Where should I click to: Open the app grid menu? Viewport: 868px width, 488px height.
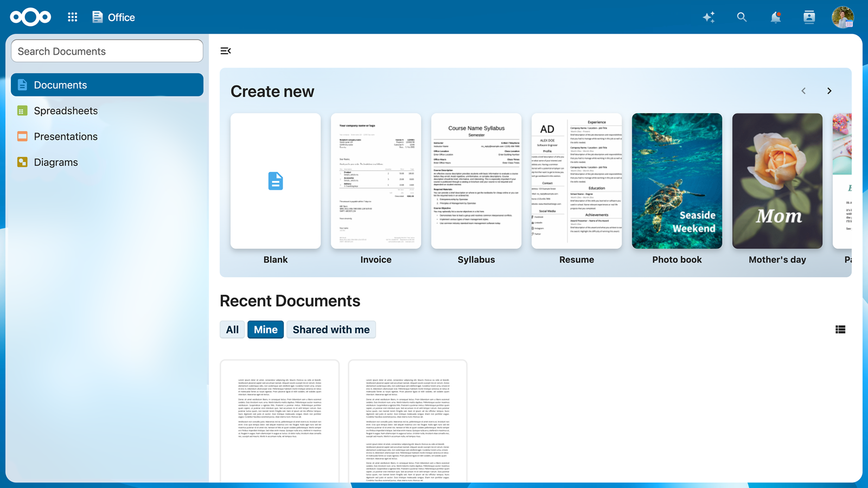click(x=72, y=17)
